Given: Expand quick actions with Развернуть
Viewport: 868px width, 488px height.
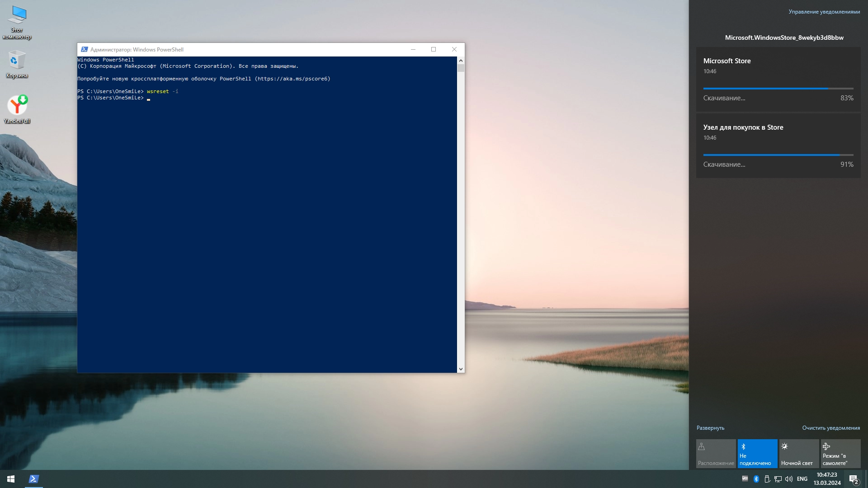Looking at the screenshot, I should (x=710, y=428).
